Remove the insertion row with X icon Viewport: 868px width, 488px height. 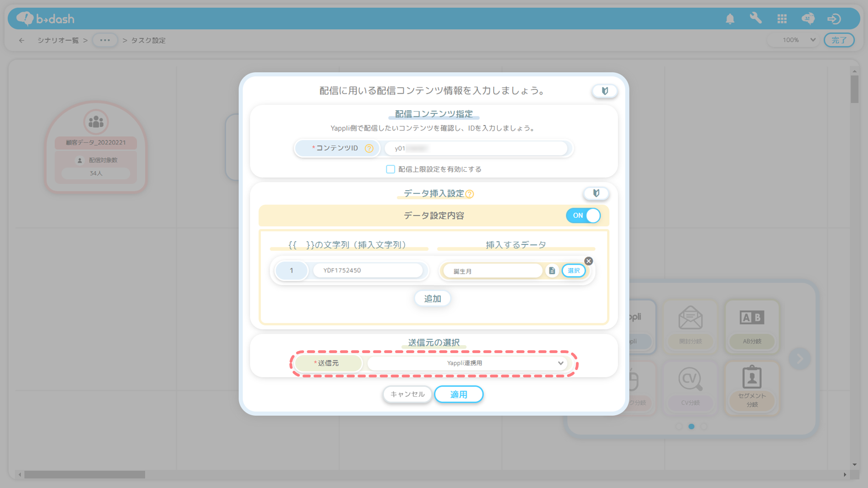(588, 261)
